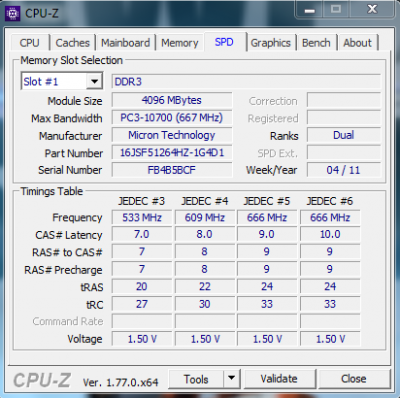Expand the Slot #1 memory slot dropdown
The height and width of the screenshot is (398, 400).
click(x=94, y=81)
